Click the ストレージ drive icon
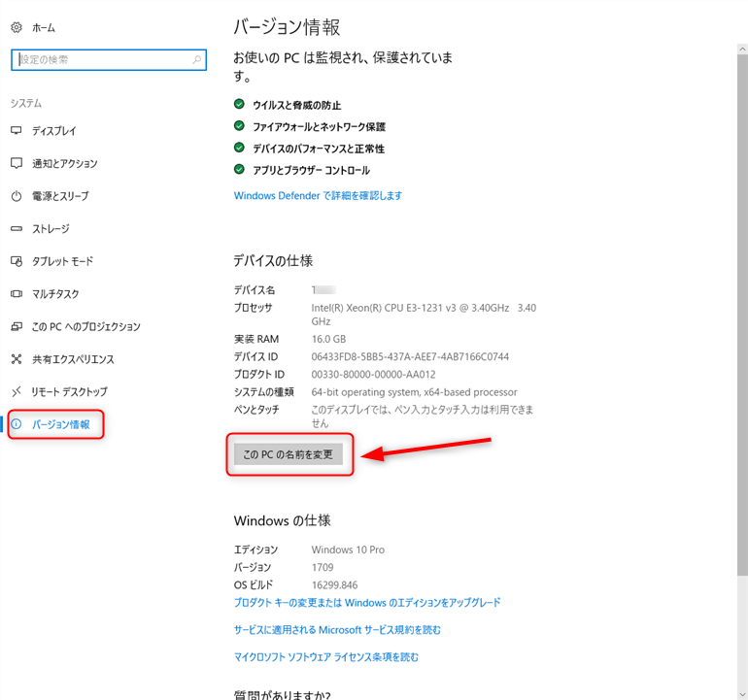The image size is (748, 700). 17,229
